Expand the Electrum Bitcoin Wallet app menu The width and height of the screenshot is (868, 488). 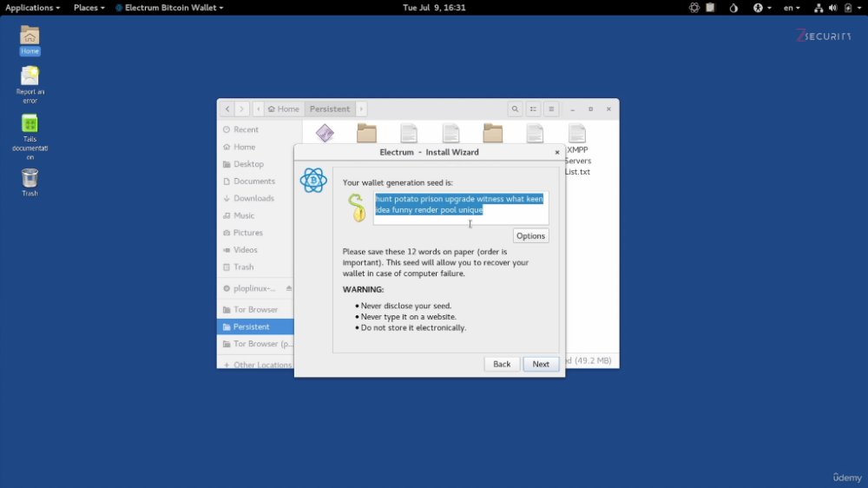coord(169,8)
